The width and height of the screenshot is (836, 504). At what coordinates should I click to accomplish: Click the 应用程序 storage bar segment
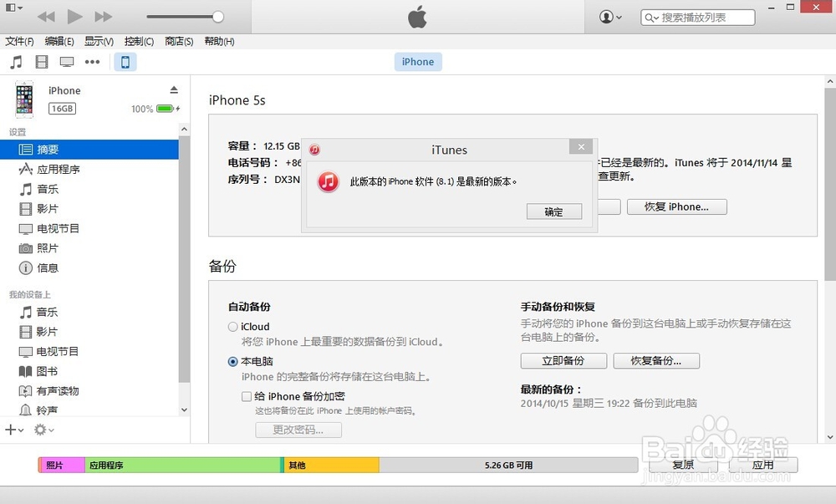tap(183, 465)
